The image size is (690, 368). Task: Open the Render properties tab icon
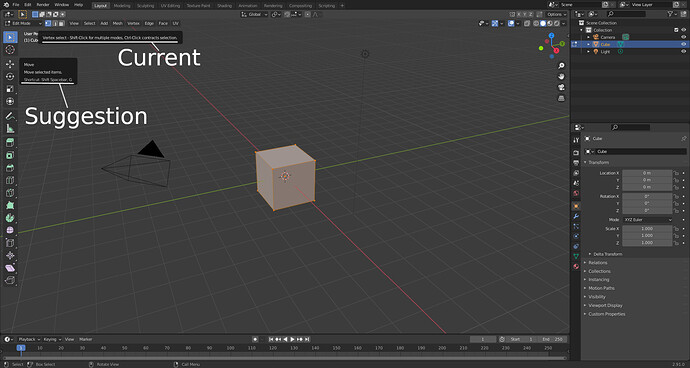[576, 152]
